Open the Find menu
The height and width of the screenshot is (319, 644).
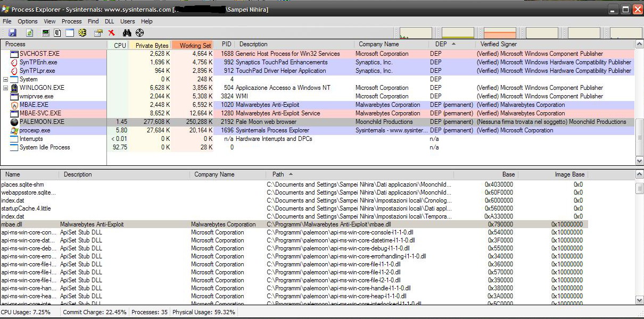pyautogui.click(x=93, y=21)
